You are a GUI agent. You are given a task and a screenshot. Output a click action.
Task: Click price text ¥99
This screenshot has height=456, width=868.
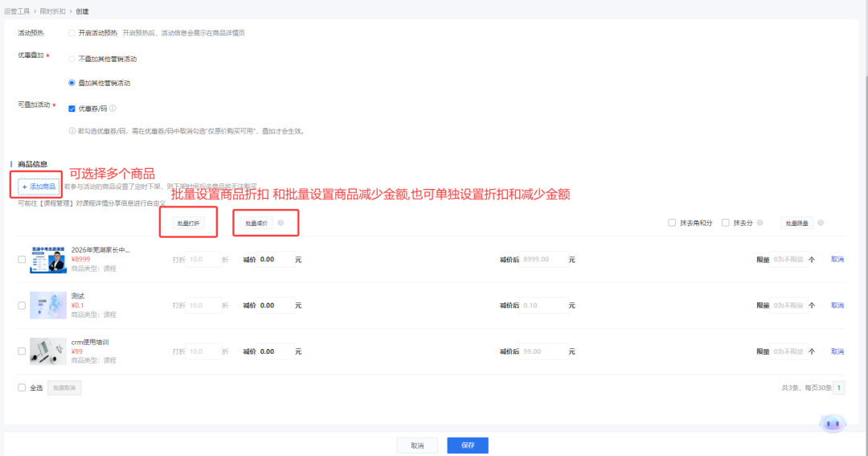click(77, 351)
